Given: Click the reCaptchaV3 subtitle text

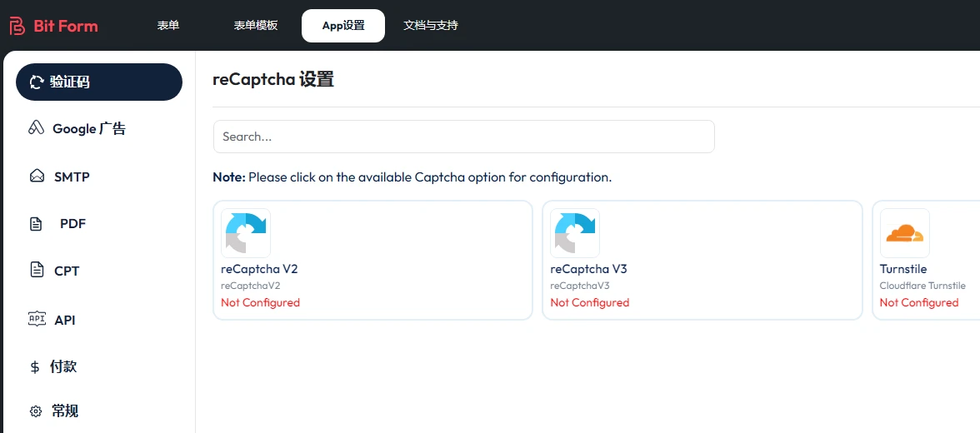Looking at the screenshot, I should coord(580,286).
